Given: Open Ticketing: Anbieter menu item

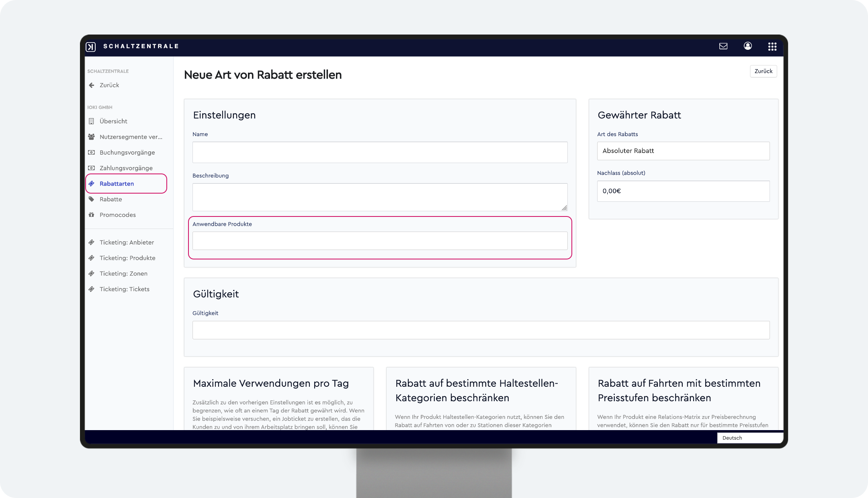Looking at the screenshot, I should click(127, 243).
